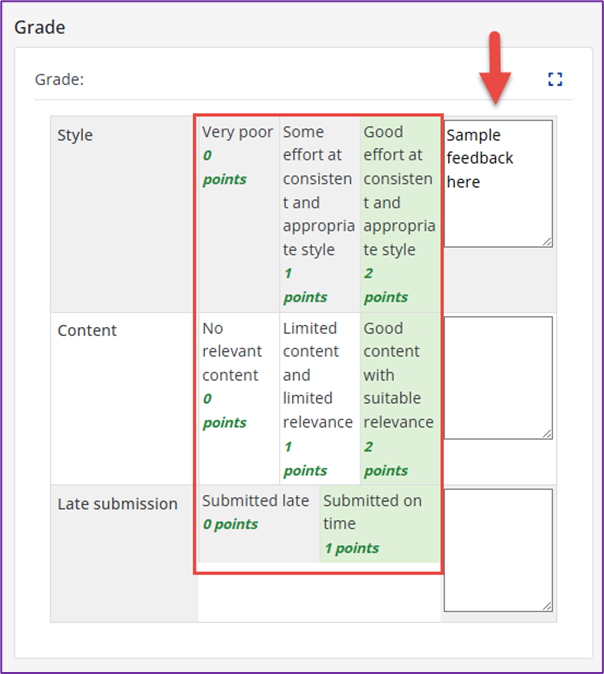
Task: Click the Late submission feedback text box
Action: [497, 549]
